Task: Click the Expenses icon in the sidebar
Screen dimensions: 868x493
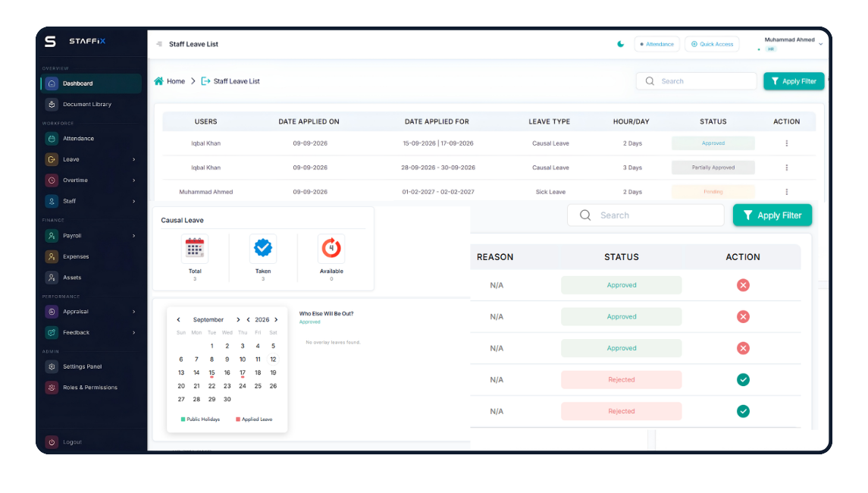Action: click(52, 256)
